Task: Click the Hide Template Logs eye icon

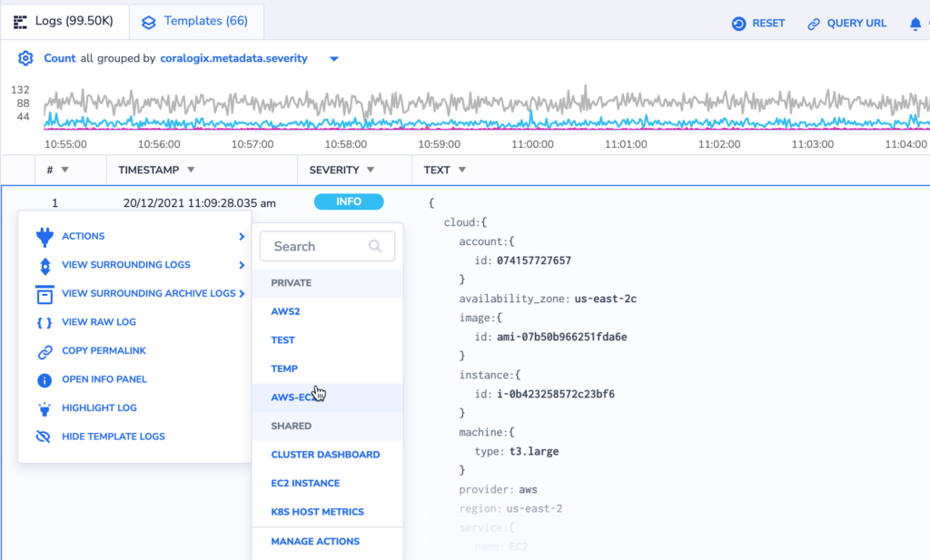Action: (x=44, y=437)
